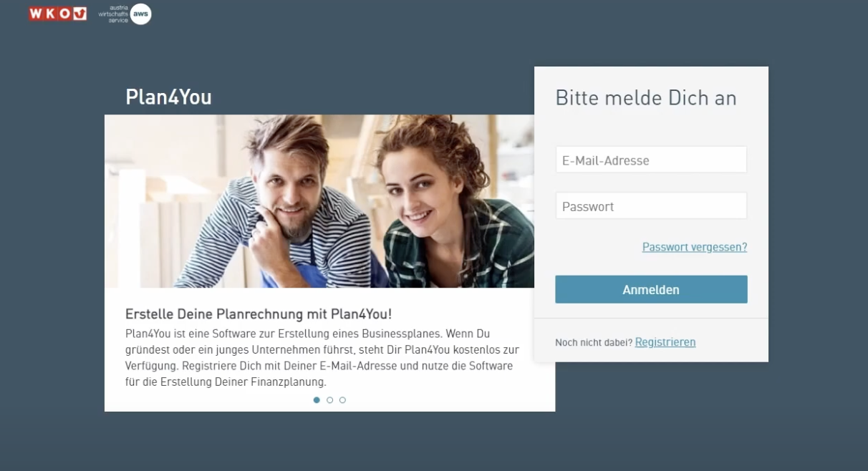Click the WKO logo
Screen dimensions: 868x471
(57, 14)
